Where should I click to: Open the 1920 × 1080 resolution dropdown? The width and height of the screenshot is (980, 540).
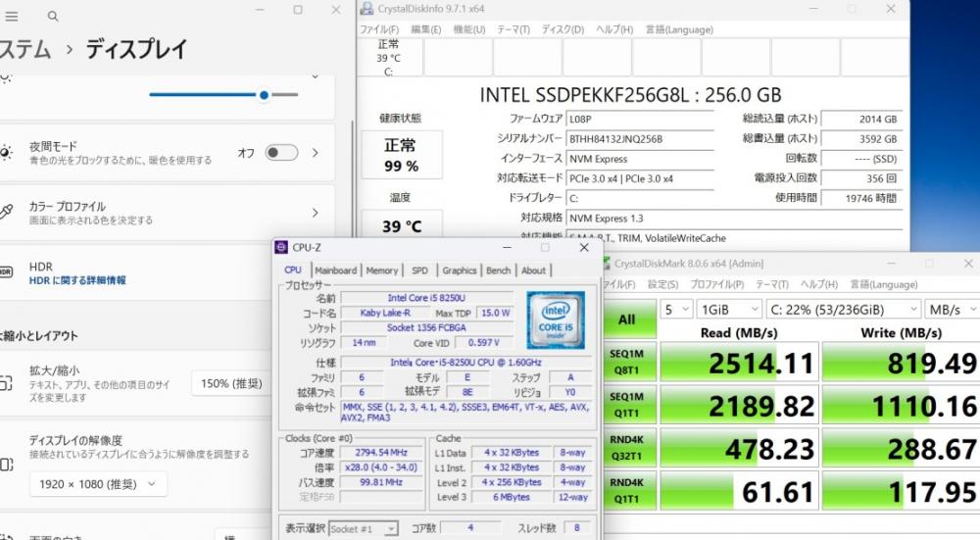[x=98, y=484]
